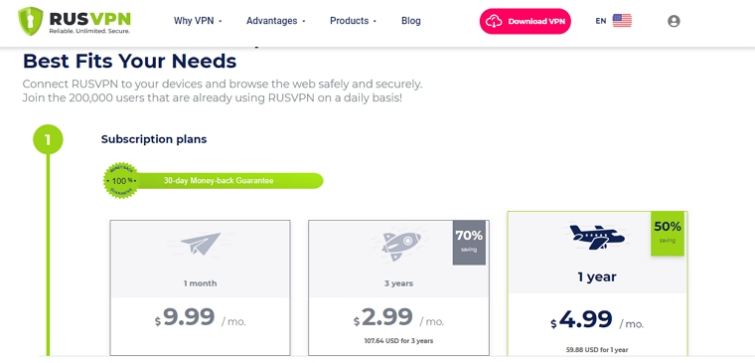Click the 70% saving badge

(x=469, y=243)
